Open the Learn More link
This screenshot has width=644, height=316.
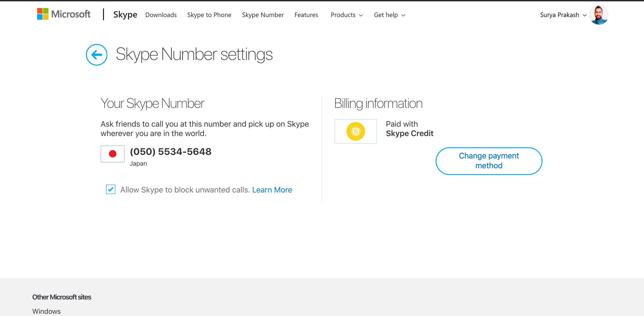click(272, 190)
